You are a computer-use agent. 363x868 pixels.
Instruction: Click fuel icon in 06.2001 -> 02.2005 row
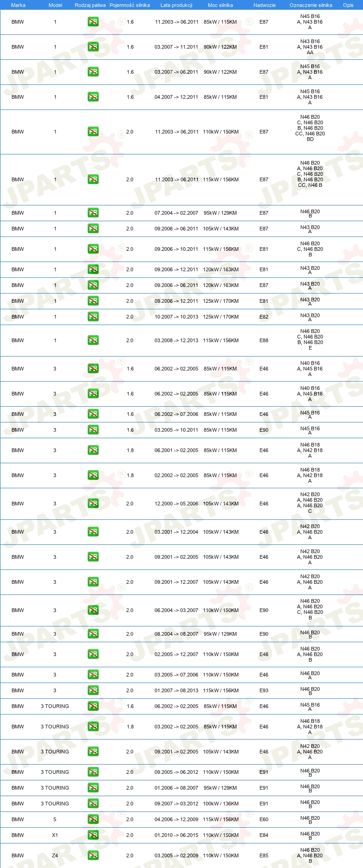pos(93,450)
